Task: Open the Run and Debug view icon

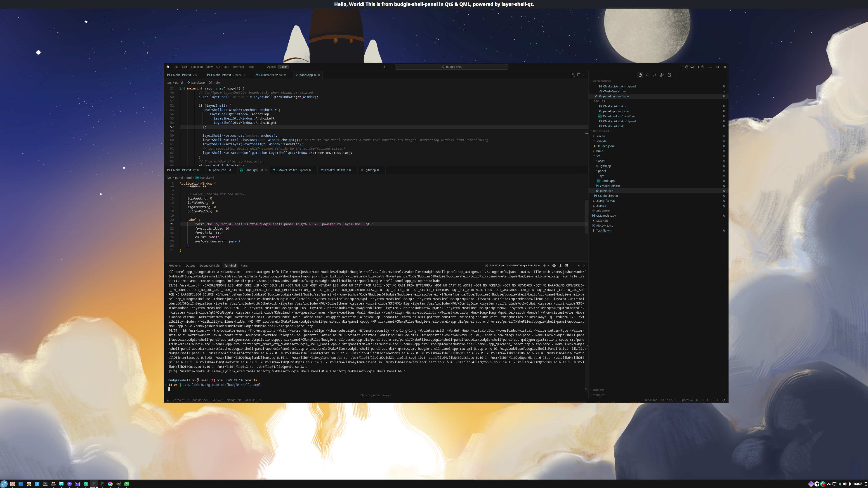Action: (662, 75)
